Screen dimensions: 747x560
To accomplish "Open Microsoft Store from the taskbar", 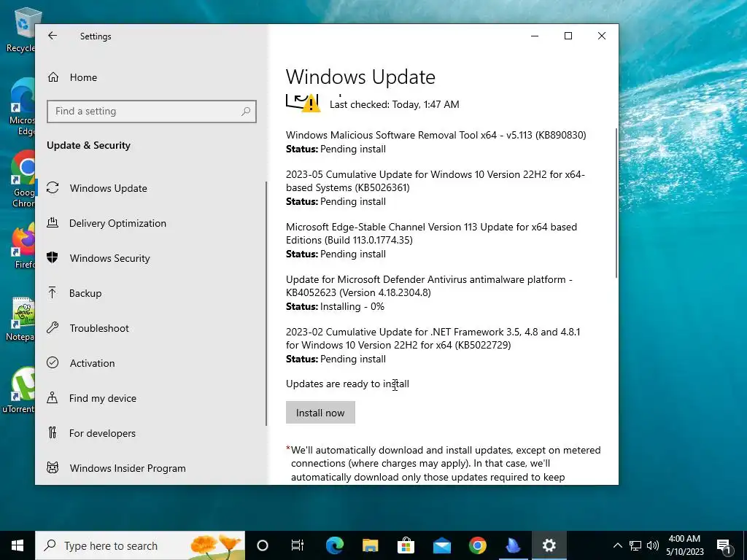I will [406, 545].
